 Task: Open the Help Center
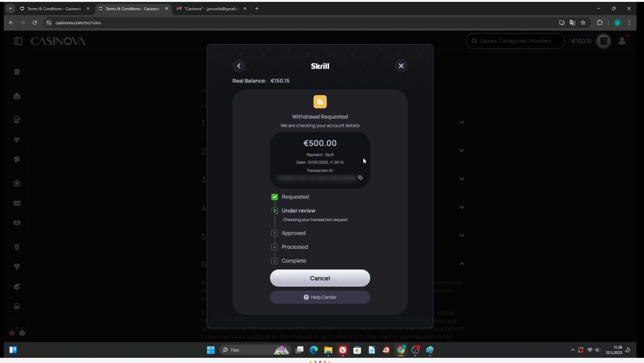tap(320, 297)
